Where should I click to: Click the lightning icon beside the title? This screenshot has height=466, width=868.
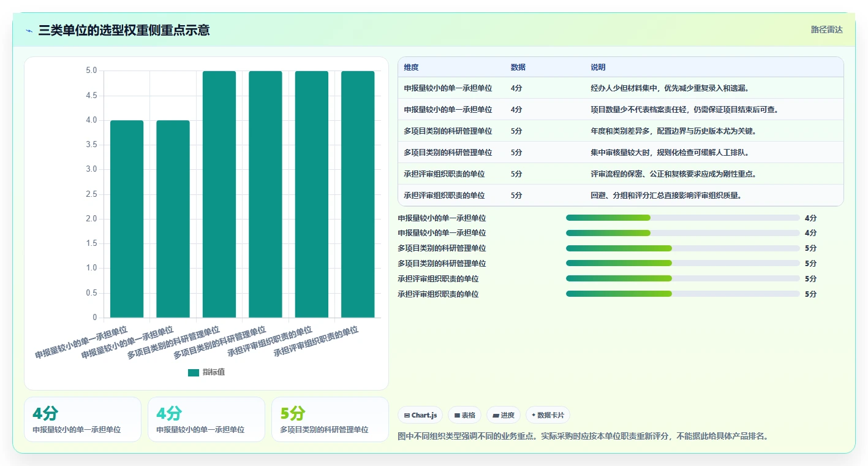[29, 31]
